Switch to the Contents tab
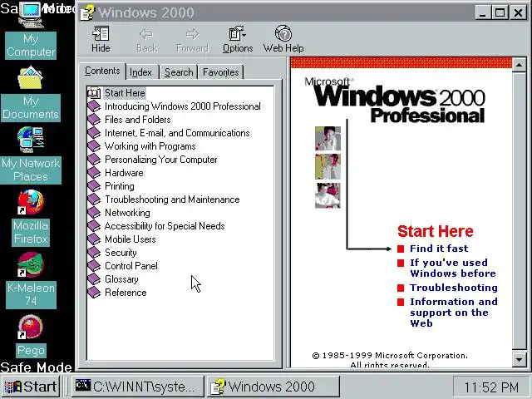 [102, 71]
